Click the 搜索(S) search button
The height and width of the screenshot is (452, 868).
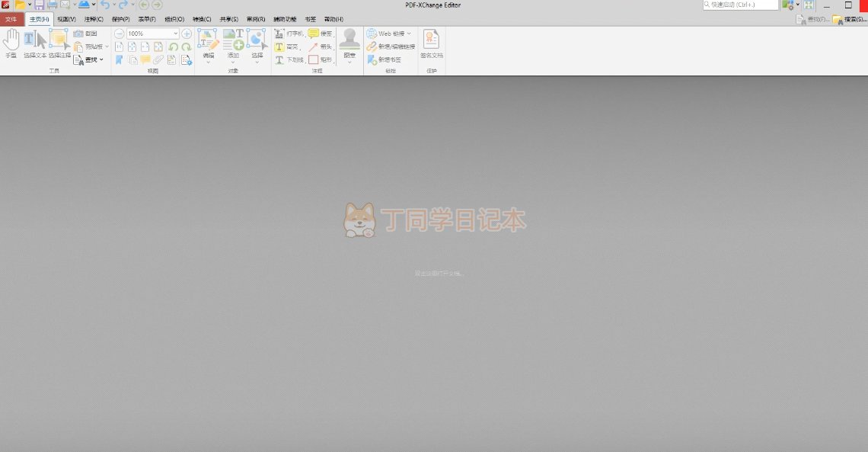pos(850,19)
